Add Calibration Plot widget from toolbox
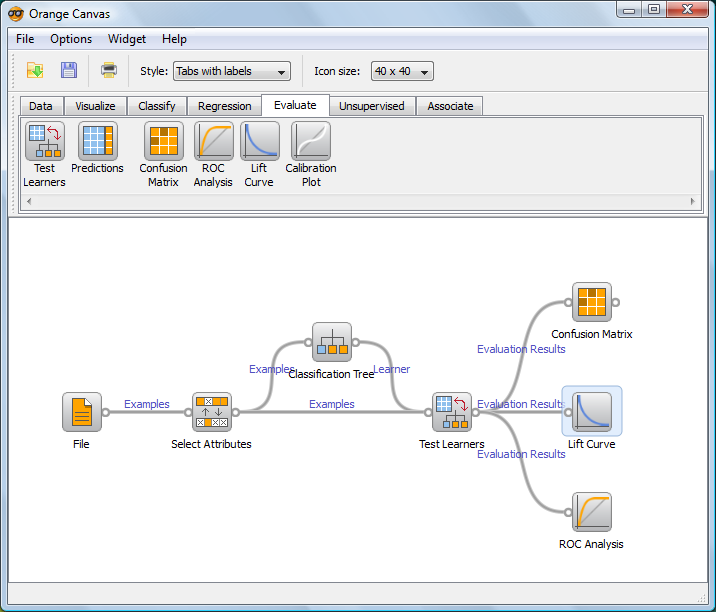This screenshot has width=716, height=612. (x=311, y=141)
